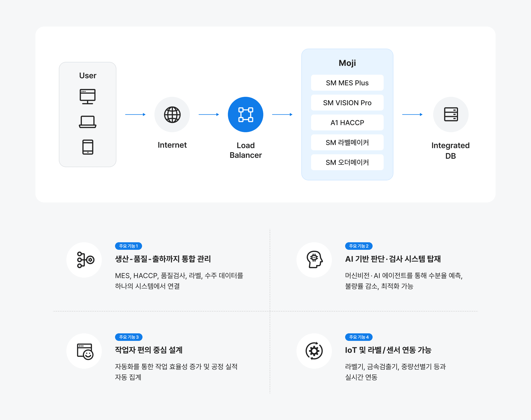The image size is (531, 420).
Task: Click the Internet globe icon
Action: coord(172,115)
